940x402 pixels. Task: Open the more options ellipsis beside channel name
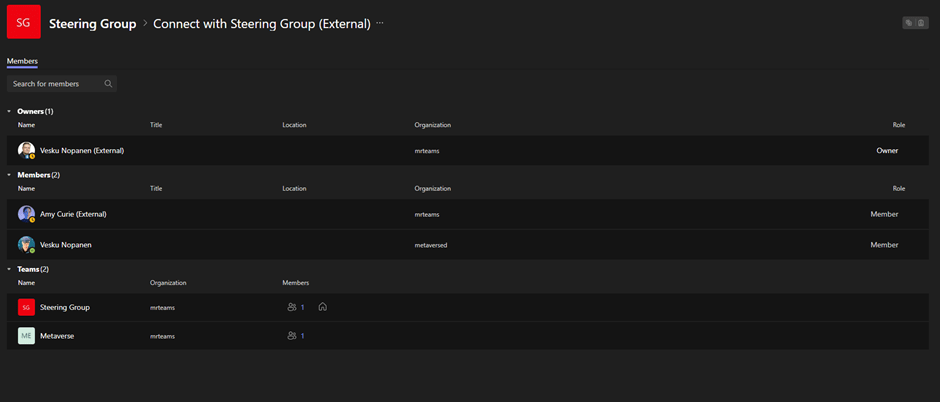pos(380,23)
